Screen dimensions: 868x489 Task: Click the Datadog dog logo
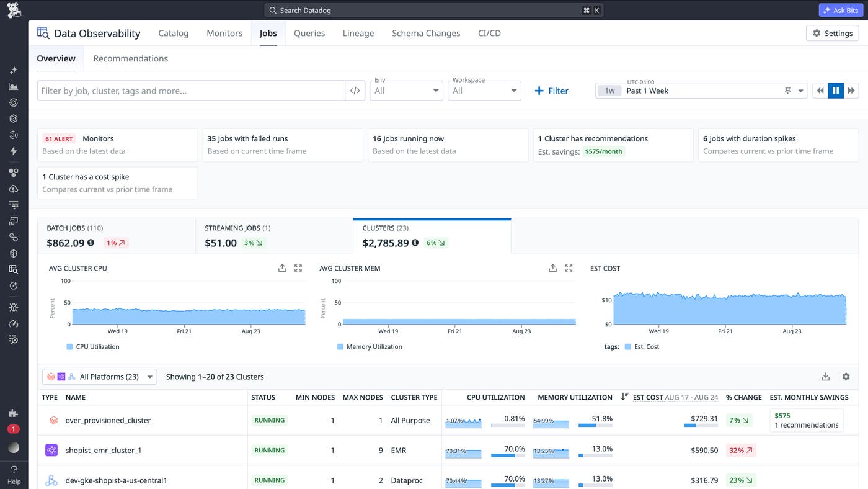(14, 10)
